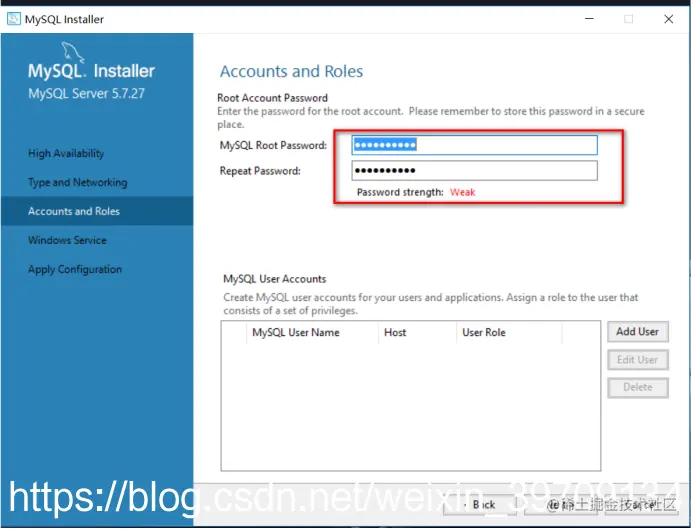Screen dimensions: 693x529
Task: Focus the MySQL Root Password field
Action: coord(474,145)
